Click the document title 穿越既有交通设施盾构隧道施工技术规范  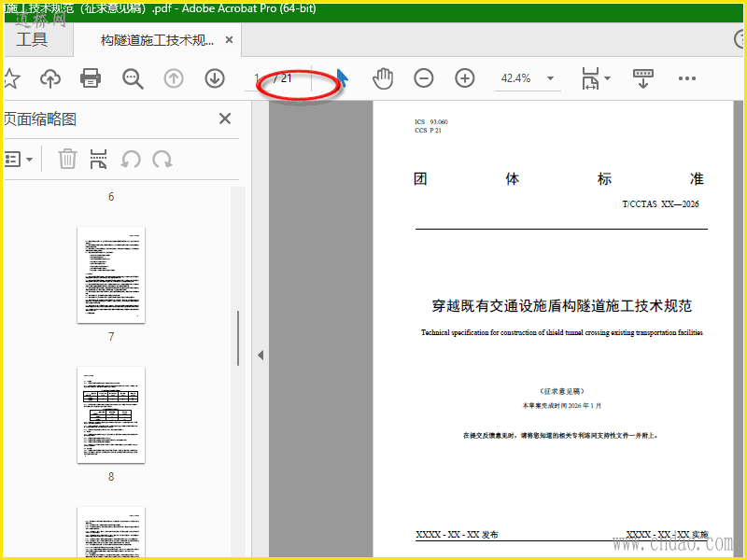pos(562,306)
